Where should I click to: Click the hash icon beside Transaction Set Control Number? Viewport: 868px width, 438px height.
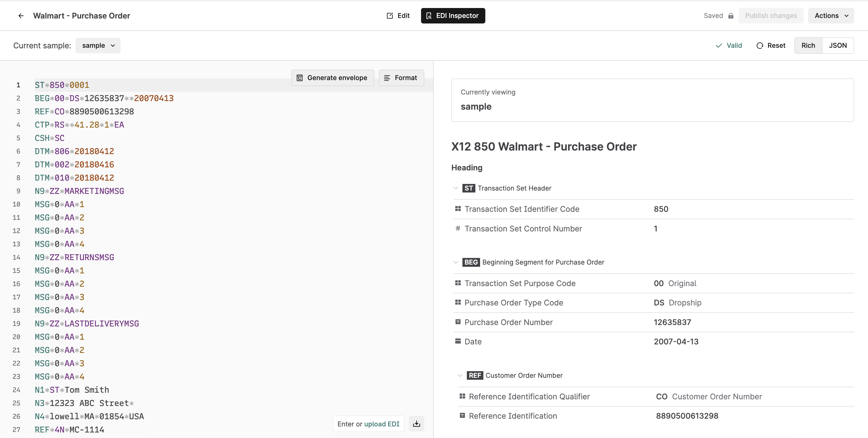tap(458, 228)
